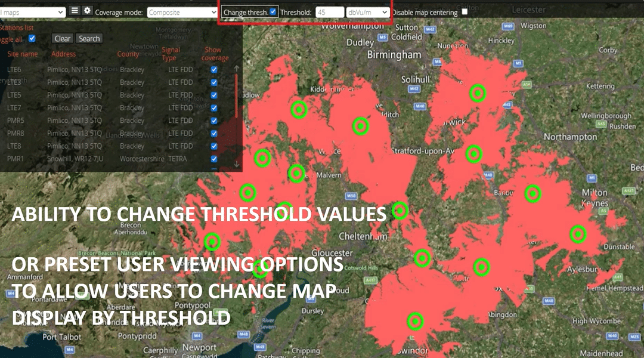Click the site marker below the Cheltenham marker
Image resolution: width=644 pixels, height=358 pixels.
pyautogui.click(x=422, y=258)
